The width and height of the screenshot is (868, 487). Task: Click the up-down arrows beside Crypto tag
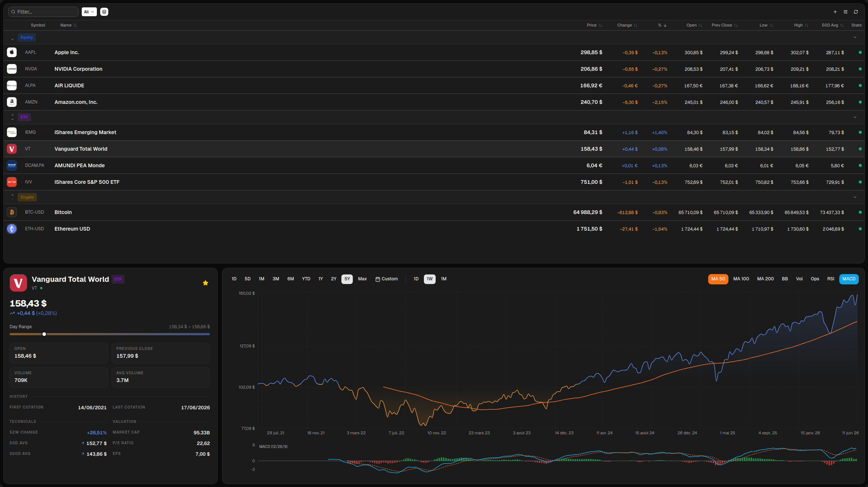coord(13,197)
